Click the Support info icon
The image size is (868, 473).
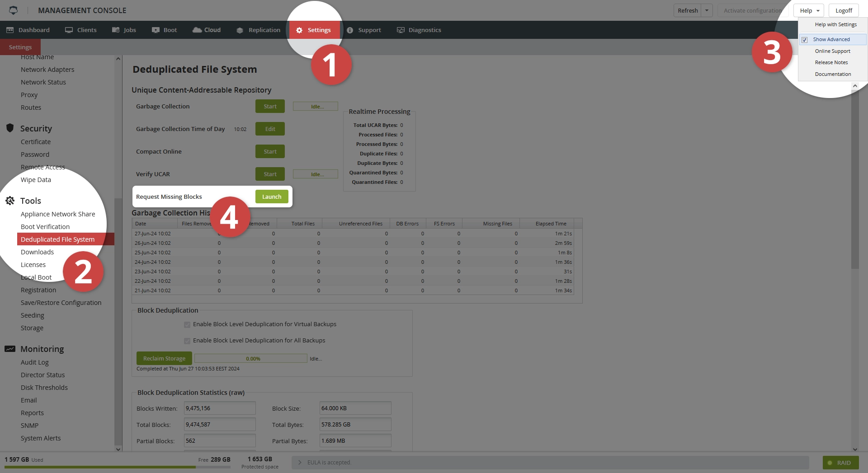[x=350, y=30]
